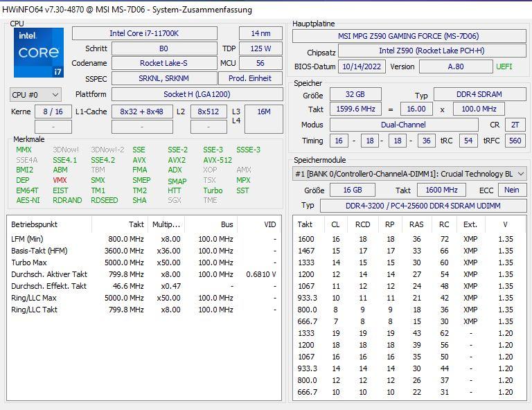The image size is (532, 410).
Task: Click the SSE4.2 feature label
Action: 103,160
